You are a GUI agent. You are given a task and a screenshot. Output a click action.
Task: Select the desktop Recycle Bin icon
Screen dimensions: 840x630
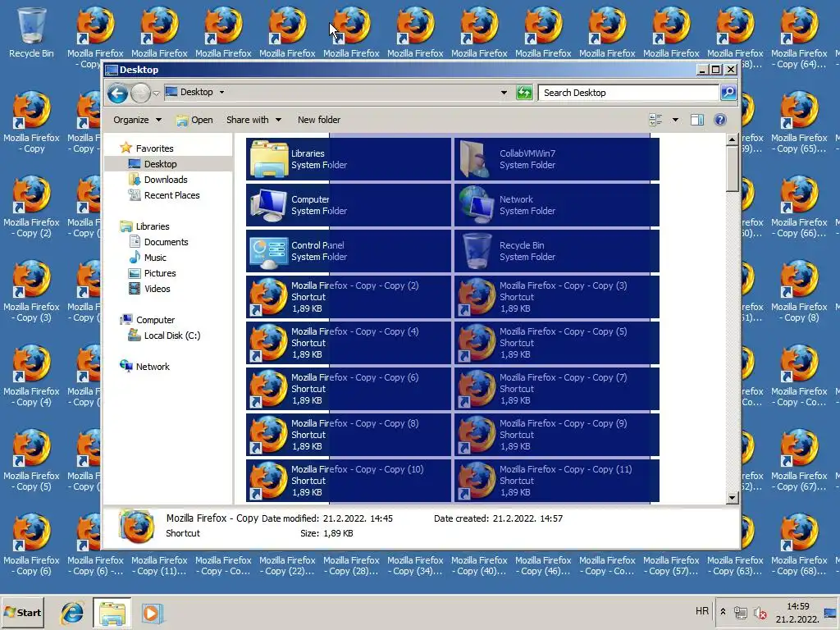point(31,32)
